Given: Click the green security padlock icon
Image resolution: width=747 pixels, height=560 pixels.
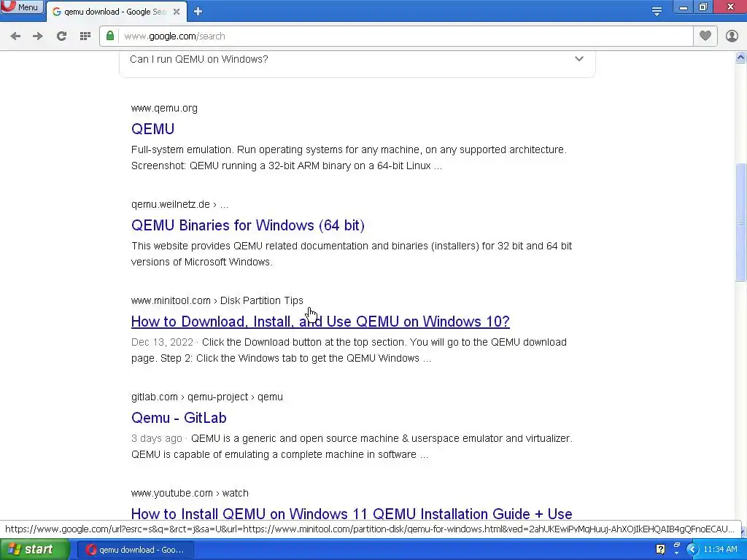Looking at the screenshot, I should 110,36.
